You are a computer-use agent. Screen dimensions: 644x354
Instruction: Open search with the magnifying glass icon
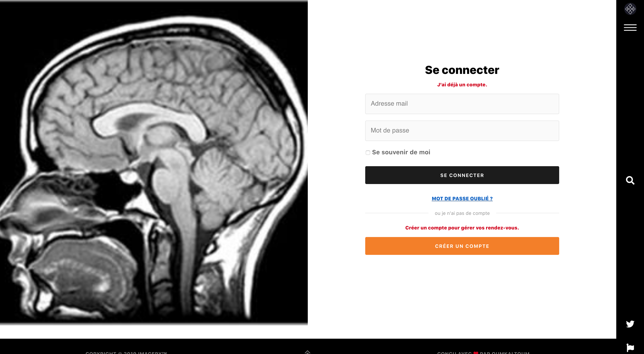click(x=630, y=180)
